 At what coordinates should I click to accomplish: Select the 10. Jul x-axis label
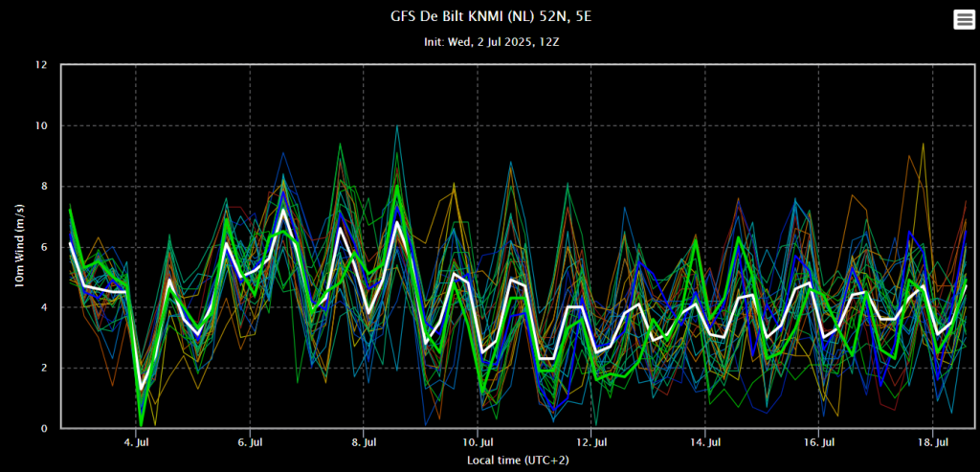tap(478, 441)
